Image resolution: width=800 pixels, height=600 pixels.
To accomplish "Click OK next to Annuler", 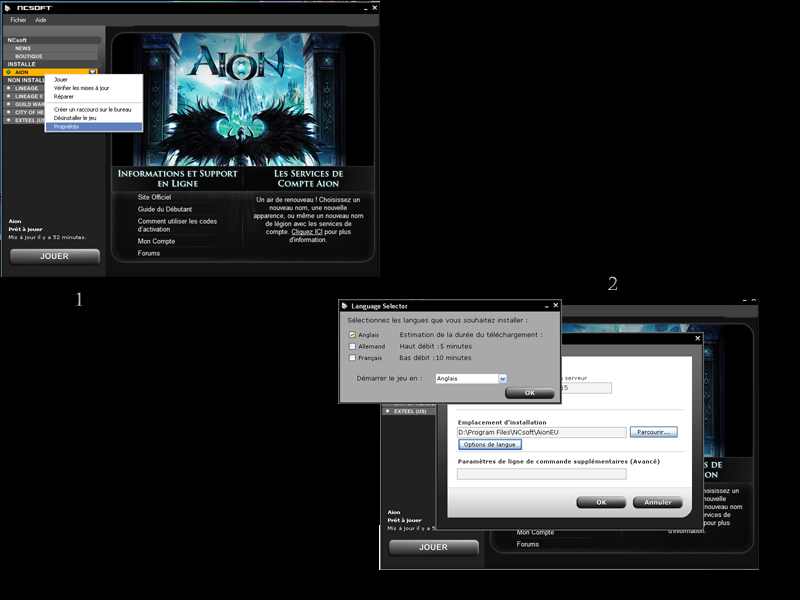I will click(601, 503).
